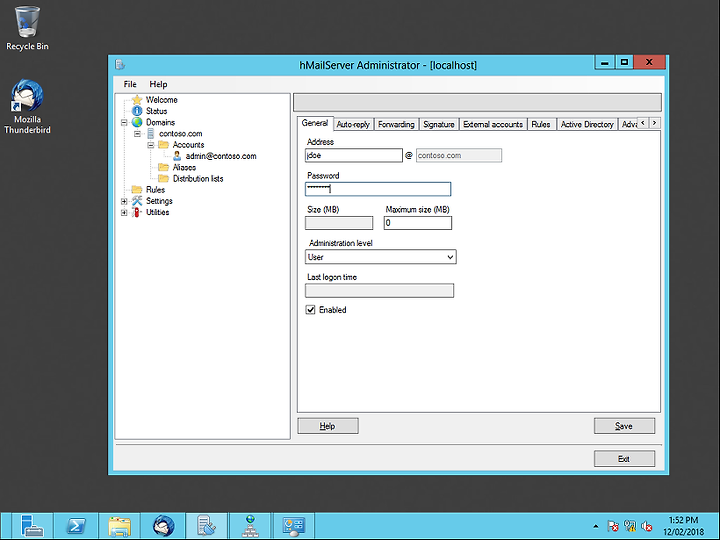Collapse the contoso.com tree node
The height and width of the screenshot is (540, 720).
137,134
